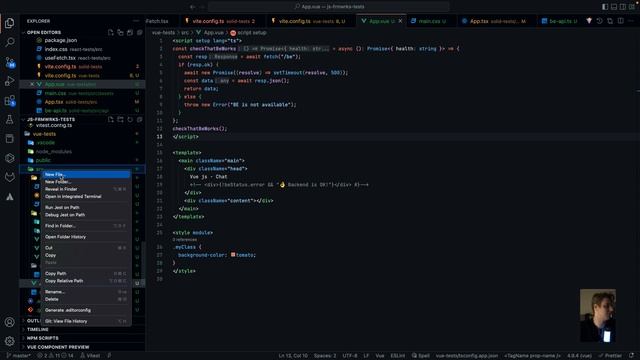Click Spaces: 2 indentation in status bar

coord(325,356)
